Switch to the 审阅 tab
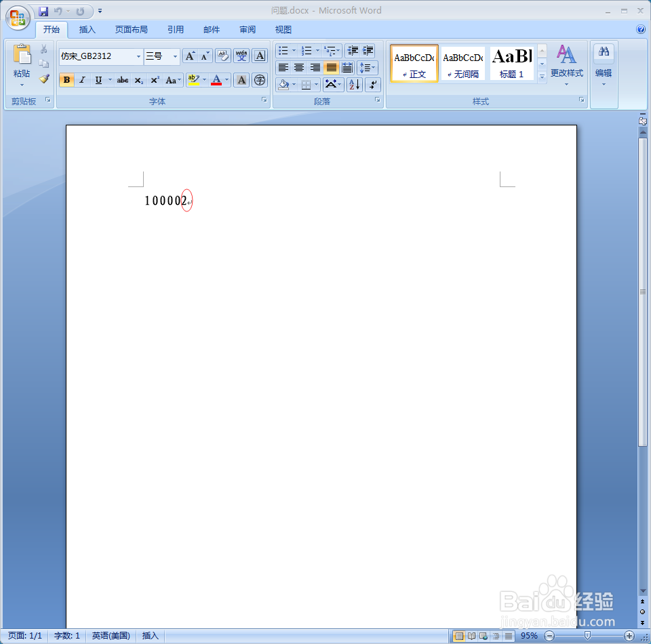Image resolution: width=651 pixels, height=644 pixels. tap(248, 29)
